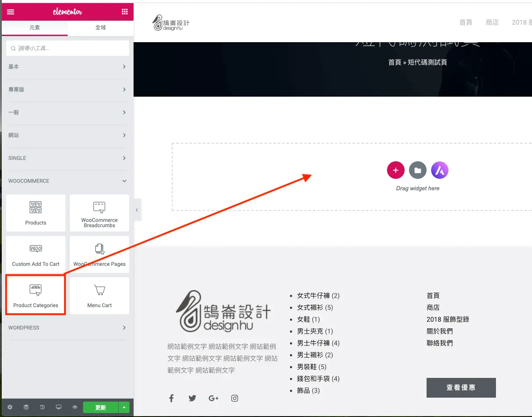Expand the SINGLE widget category
The image size is (532, 417).
coord(68,158)
